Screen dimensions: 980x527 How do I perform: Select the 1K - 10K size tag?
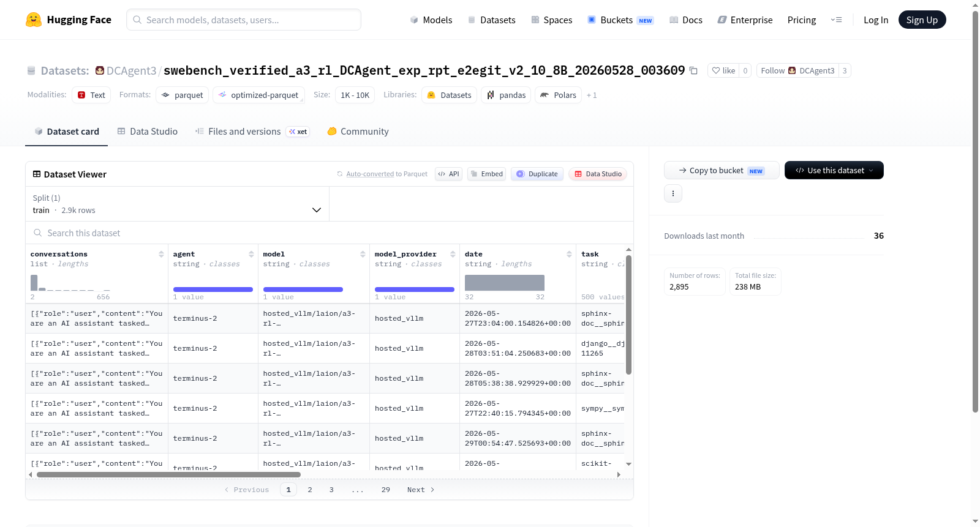pyautogui.click(x=355, y=95)
